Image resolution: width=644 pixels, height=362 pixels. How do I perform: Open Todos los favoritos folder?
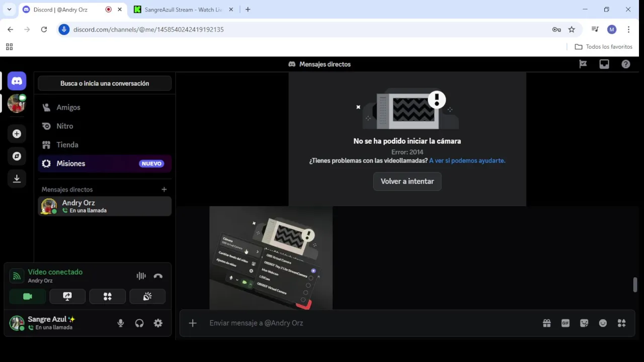point(603,47)
